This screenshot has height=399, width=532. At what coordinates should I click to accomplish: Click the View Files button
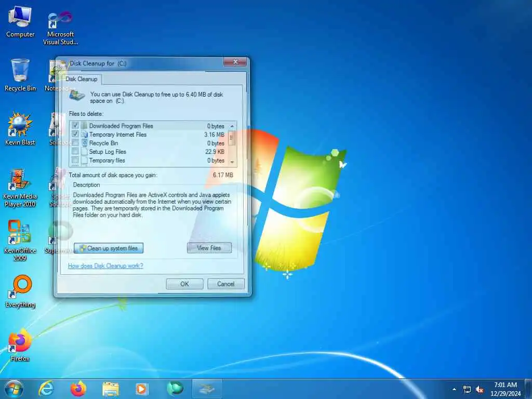pos(209,248)
